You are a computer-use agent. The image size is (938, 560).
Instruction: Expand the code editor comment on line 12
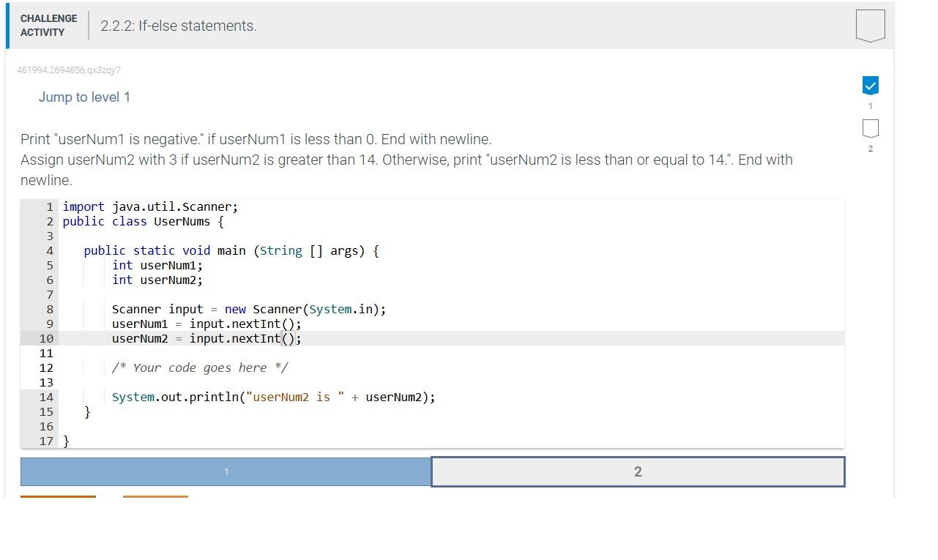tap(200, 367)
